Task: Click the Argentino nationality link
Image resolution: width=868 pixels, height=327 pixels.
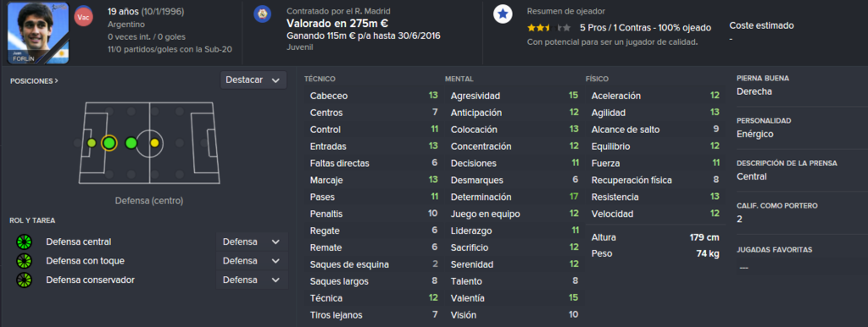Action: coord(125,25)
